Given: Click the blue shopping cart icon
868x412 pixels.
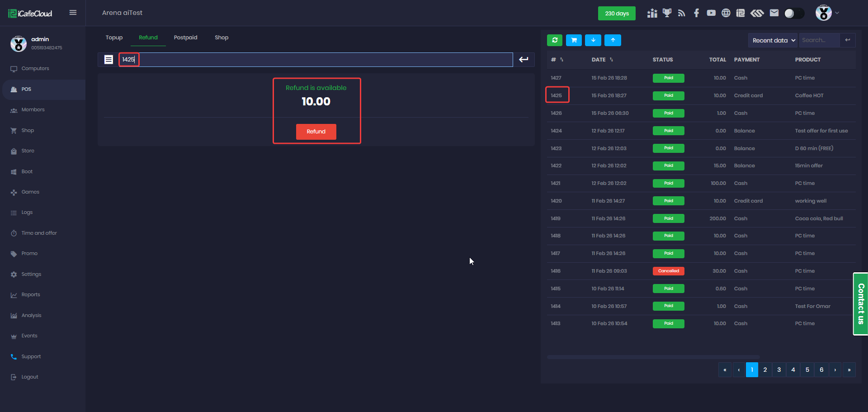Looking at the screenshot, I should tap(574, 40).
